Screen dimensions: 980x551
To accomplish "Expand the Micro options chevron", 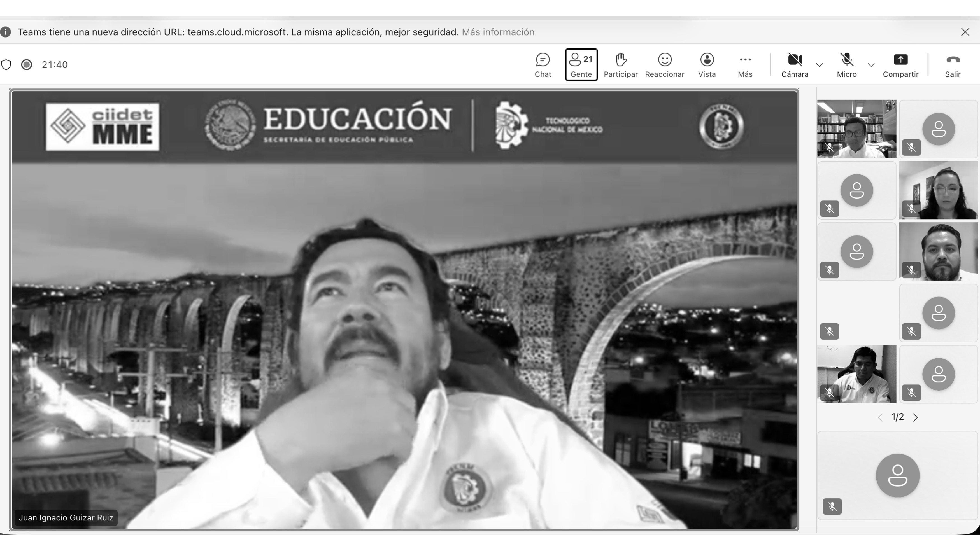I will (x=871, y=65).
